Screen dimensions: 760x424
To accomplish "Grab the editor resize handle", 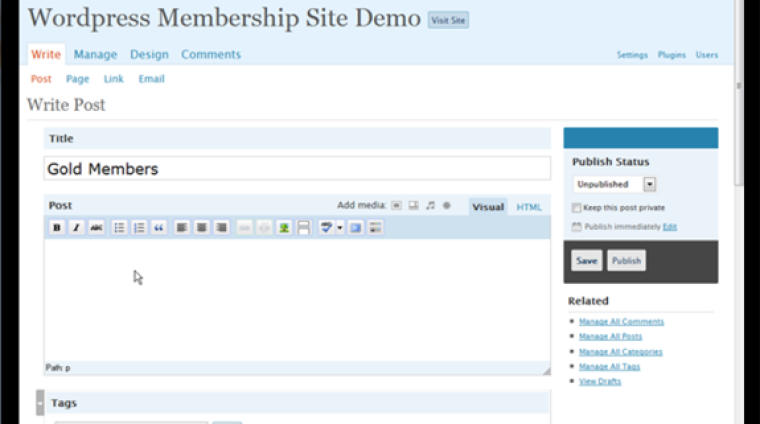I will coord(546,371).
